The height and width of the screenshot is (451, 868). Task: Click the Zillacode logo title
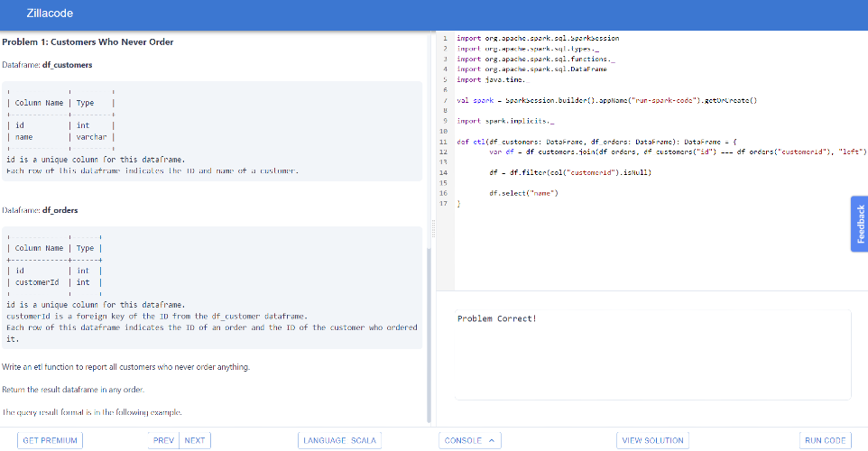click(x=50, y=14)
